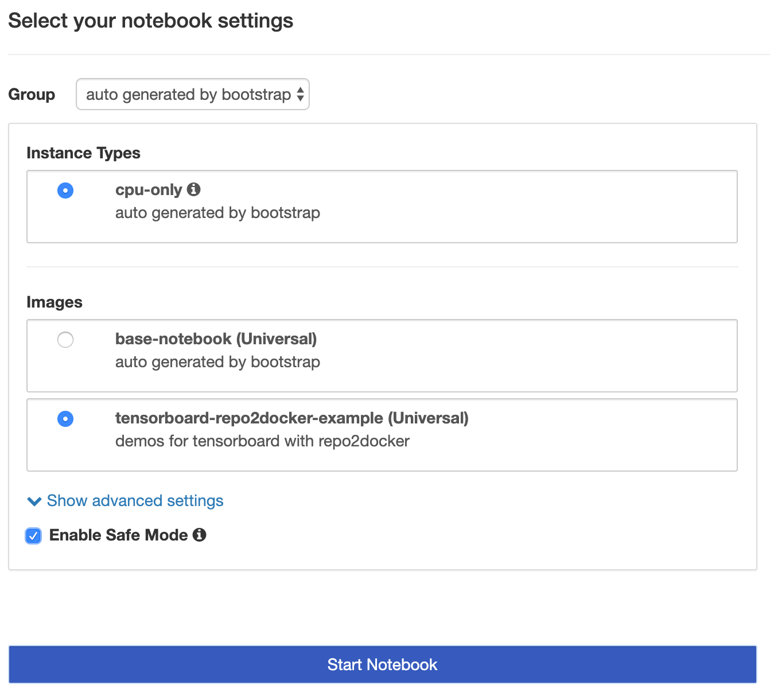Click the tensorboard-repo2docker-example (Universal) title

292,418
